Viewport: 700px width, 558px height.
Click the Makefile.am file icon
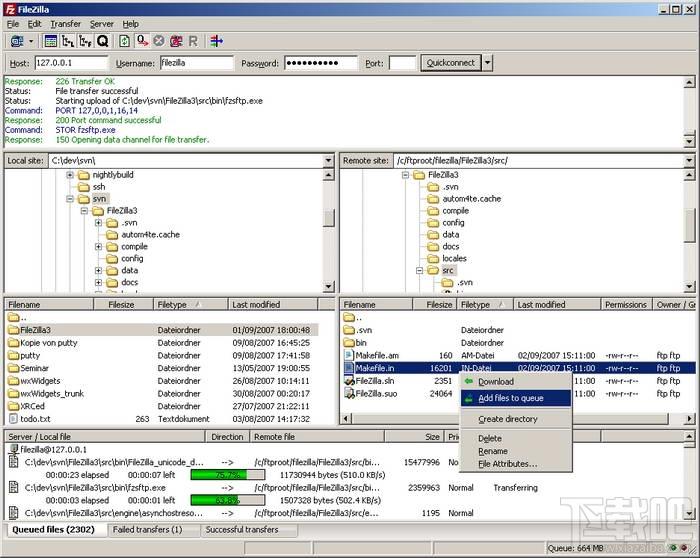(349, 355)
